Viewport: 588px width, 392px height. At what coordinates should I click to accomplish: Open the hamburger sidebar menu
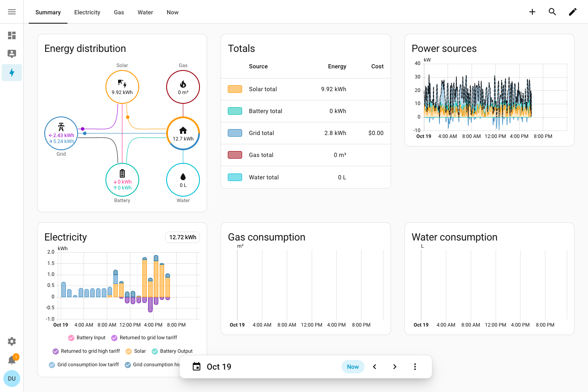[12, 12]
